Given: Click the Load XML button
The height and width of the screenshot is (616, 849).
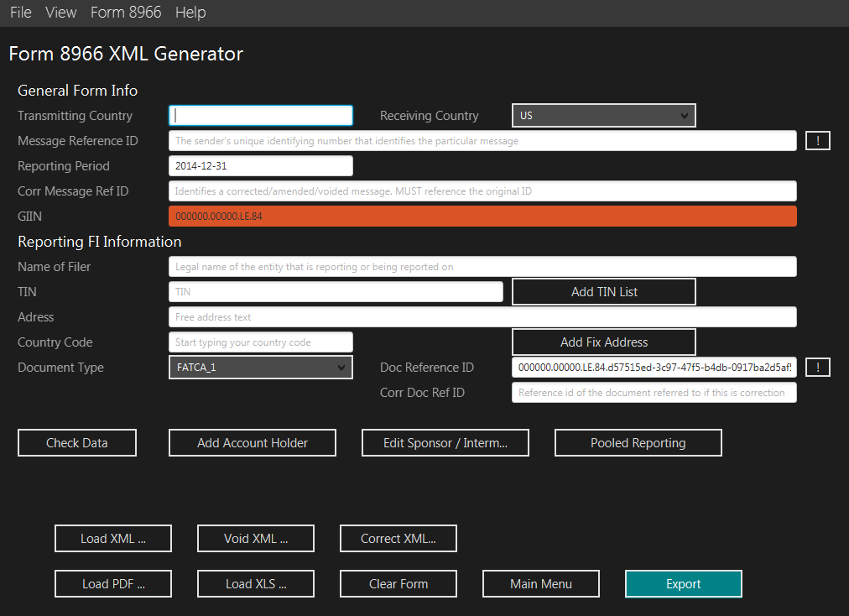Looking at the screenshot, I should 113,539.
